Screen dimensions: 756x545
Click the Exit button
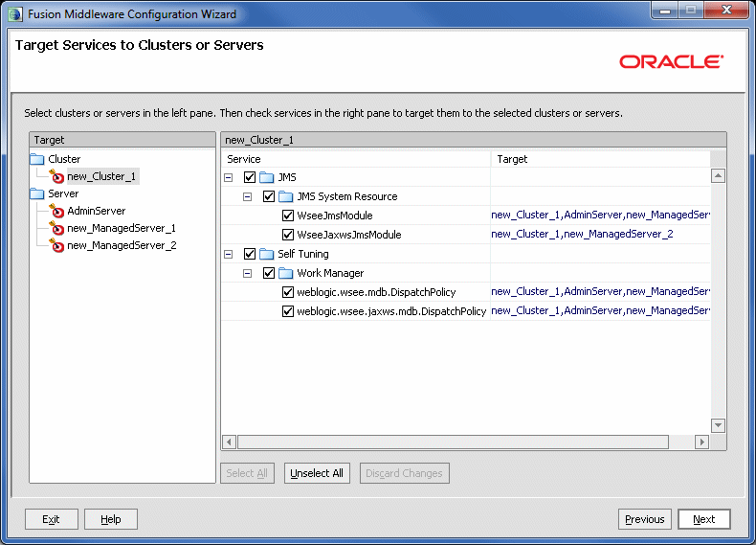pos(51,519)
